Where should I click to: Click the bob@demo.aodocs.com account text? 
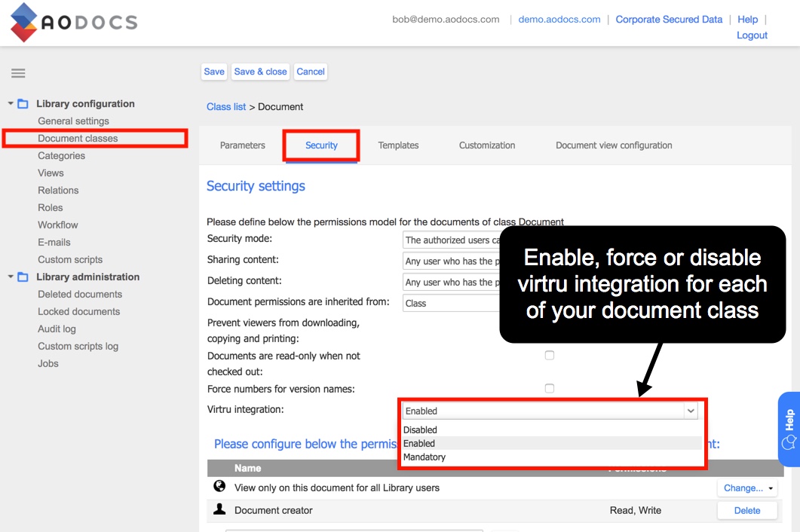pos(446,20)
